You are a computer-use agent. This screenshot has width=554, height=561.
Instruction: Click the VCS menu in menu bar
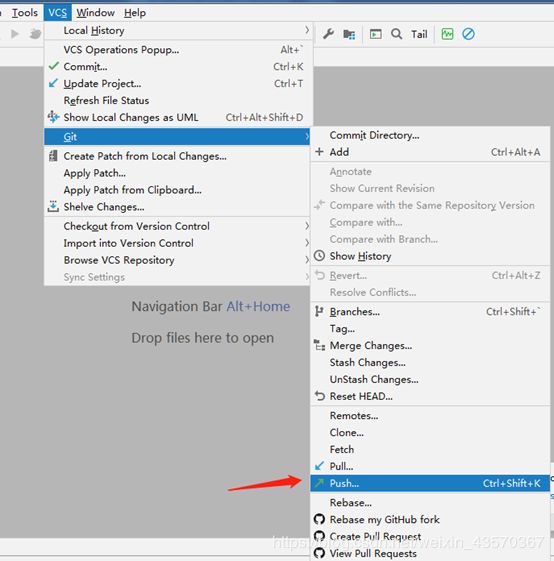[x=58, y=13]
